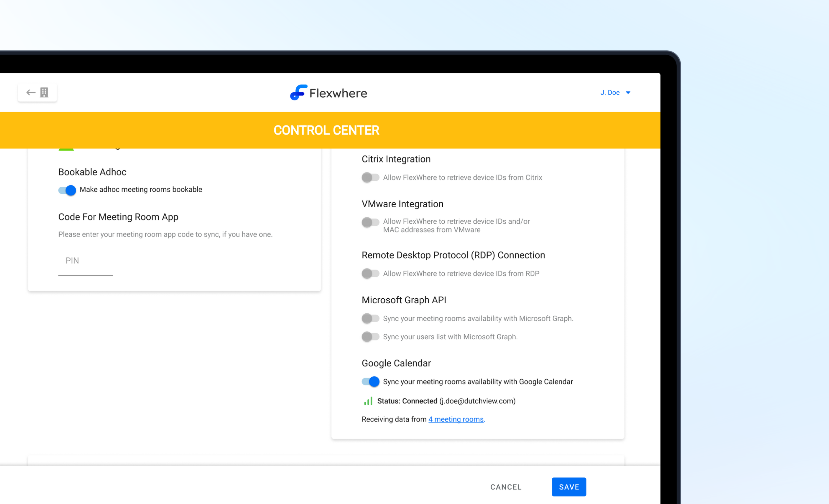Click the Google Calendar section heading

coord(396,364)
